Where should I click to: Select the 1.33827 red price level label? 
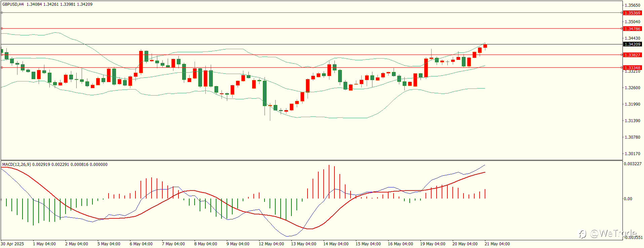click(632, 55)
